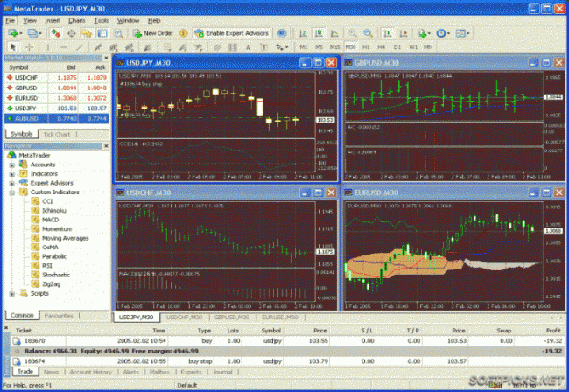This screenshot has width=569, height=392.
Task: Toggle Enable Expert Advisors button
Action: (232, 33)
